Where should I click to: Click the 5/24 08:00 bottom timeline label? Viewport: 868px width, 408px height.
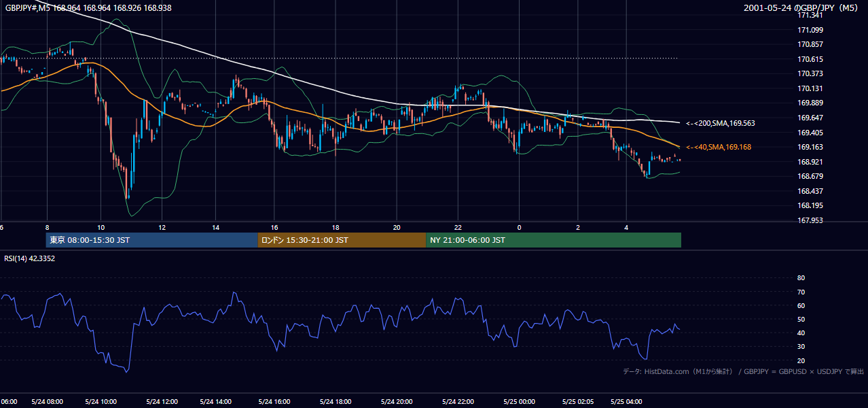48,401
